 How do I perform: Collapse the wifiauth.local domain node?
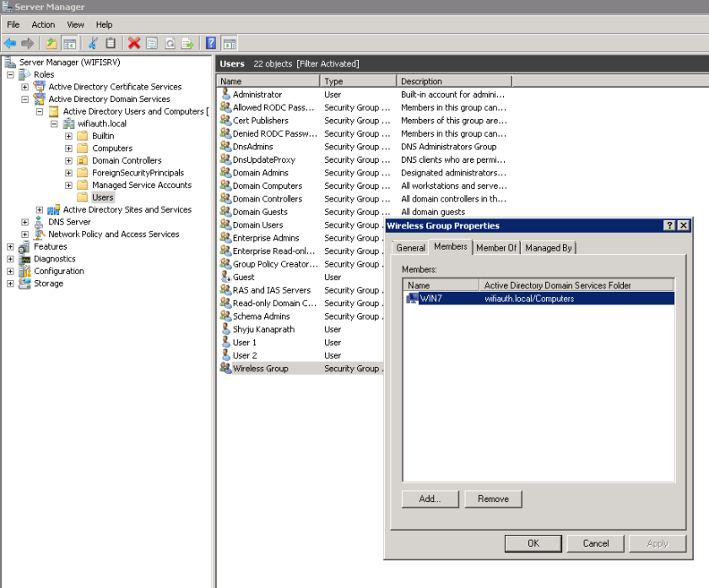[x=54, y=124]
